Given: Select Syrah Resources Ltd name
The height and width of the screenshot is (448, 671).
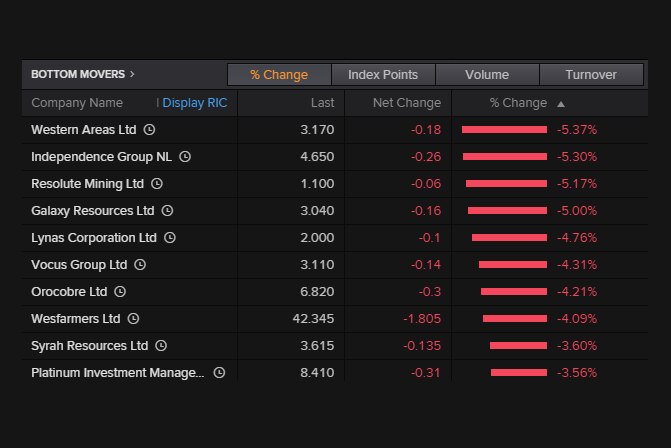Looking at the screenshot, I should point(89,345).
